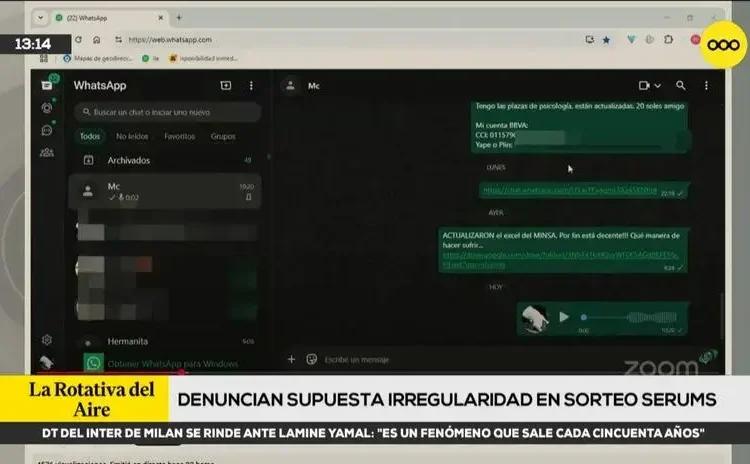Search within the Mc conversation
Image resolution: width=750 pixels, height=464 pixels.
(681, 86)
